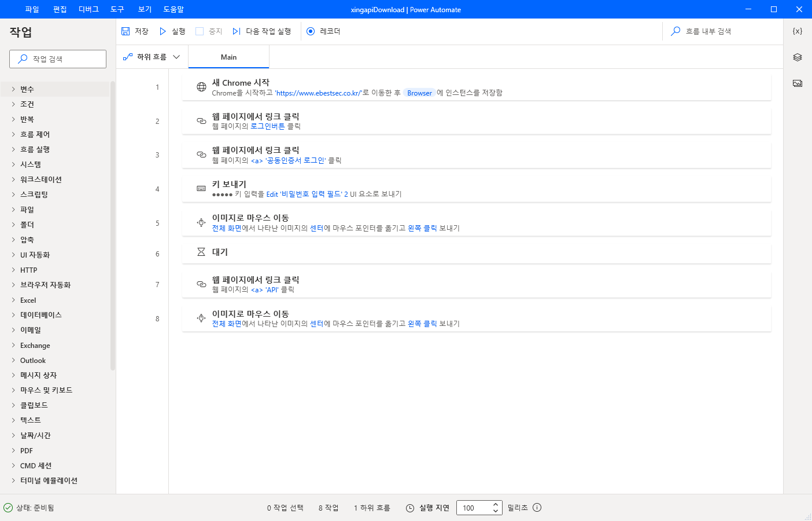Click the '8 작업' status text
The height and width of the screenshot is (521, 812).
329,508
